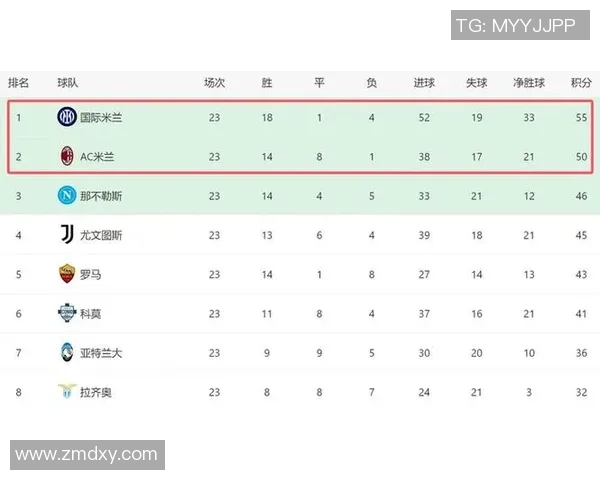Click the 净胜球 column header

pos(527,82)
